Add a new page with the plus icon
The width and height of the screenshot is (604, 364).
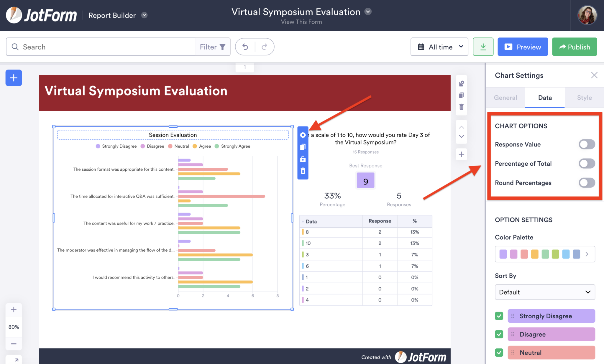461,154
